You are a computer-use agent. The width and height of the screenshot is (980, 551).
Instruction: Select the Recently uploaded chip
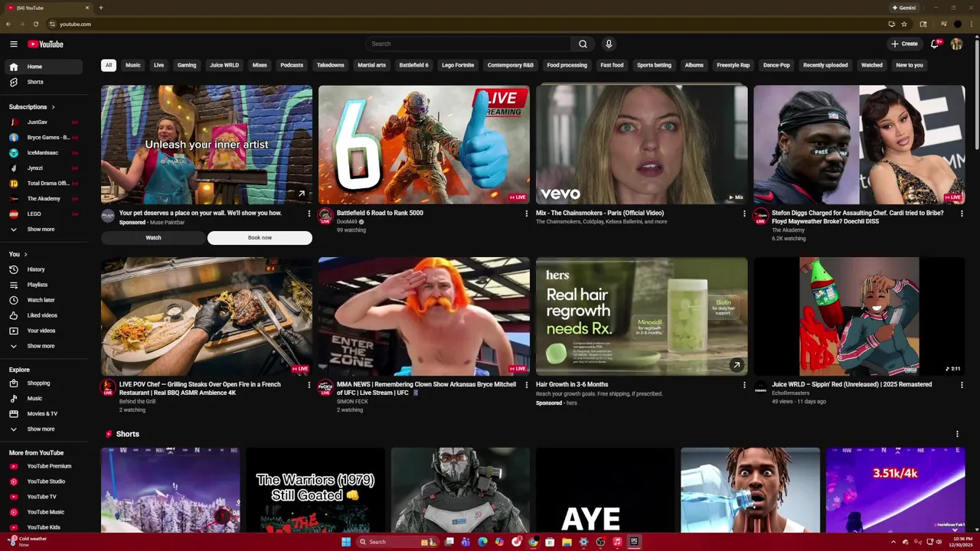point(825,65)
